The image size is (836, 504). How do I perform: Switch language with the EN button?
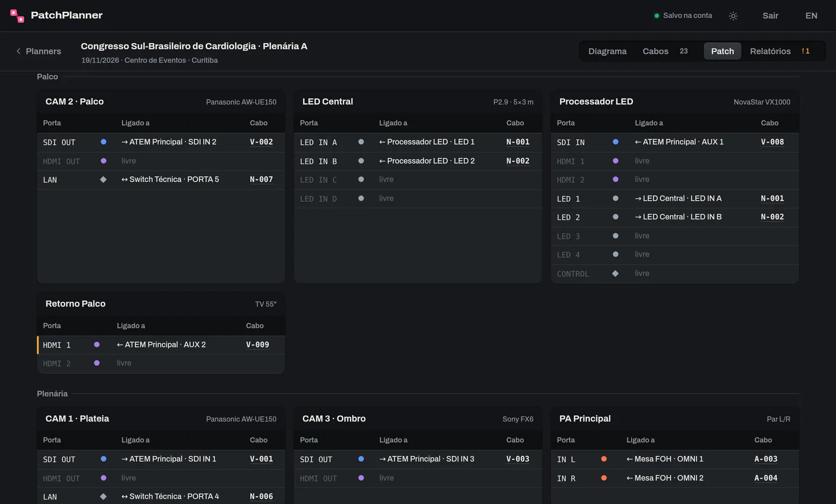click(x=811, y=16)
